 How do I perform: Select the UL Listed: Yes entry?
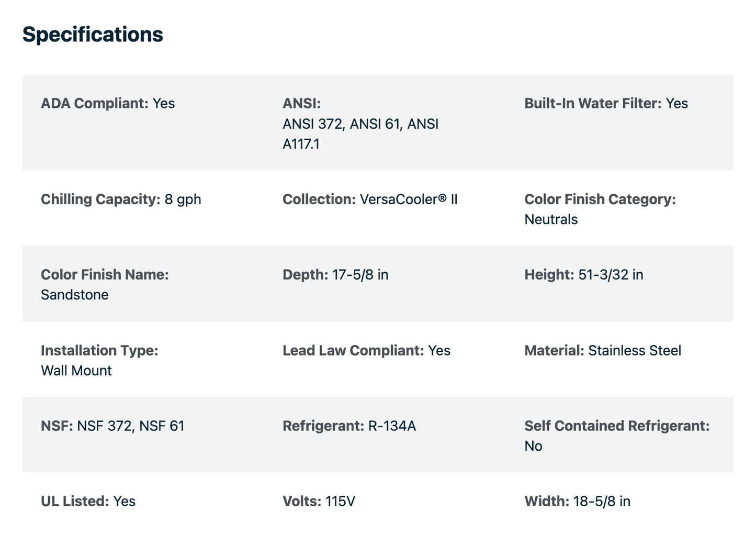click(88, 501)
